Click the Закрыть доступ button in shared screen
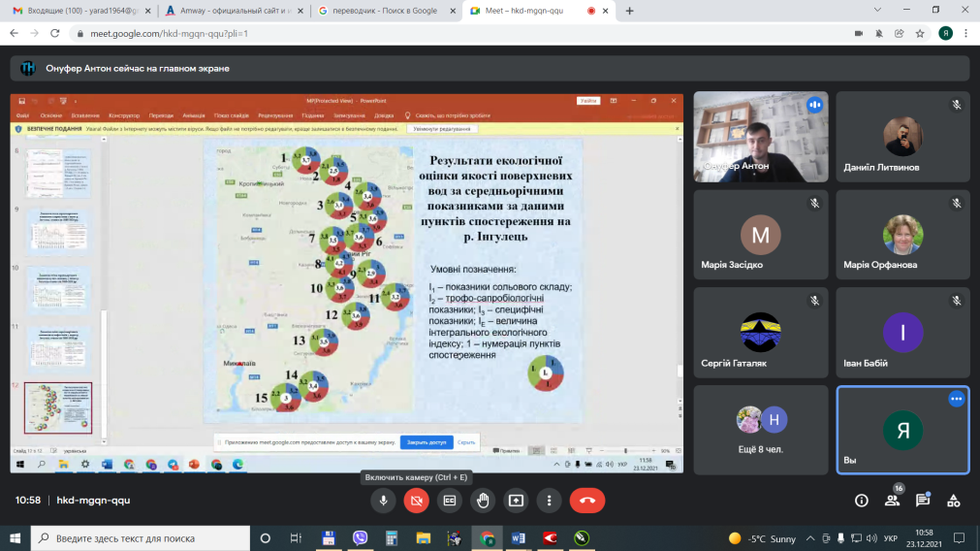 (427, 442)
